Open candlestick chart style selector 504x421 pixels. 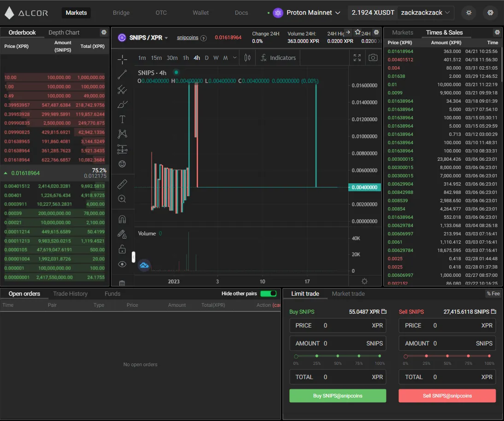247,58
